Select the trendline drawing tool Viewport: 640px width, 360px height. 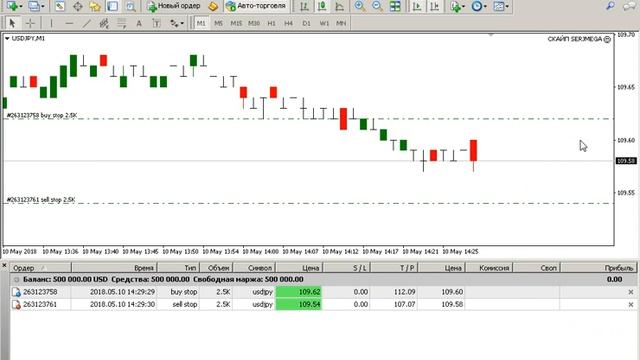(87, 23)
